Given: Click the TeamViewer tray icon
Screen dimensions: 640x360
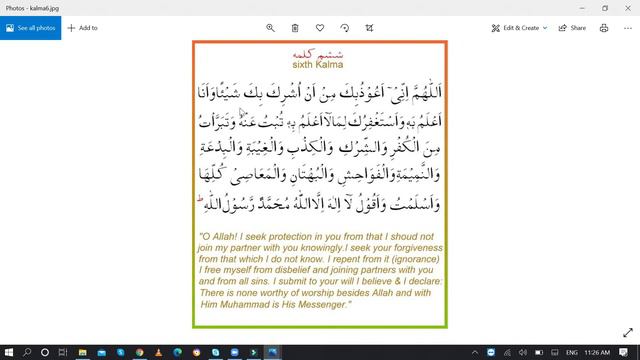Looking at the screenshot, I should [491, 352].
